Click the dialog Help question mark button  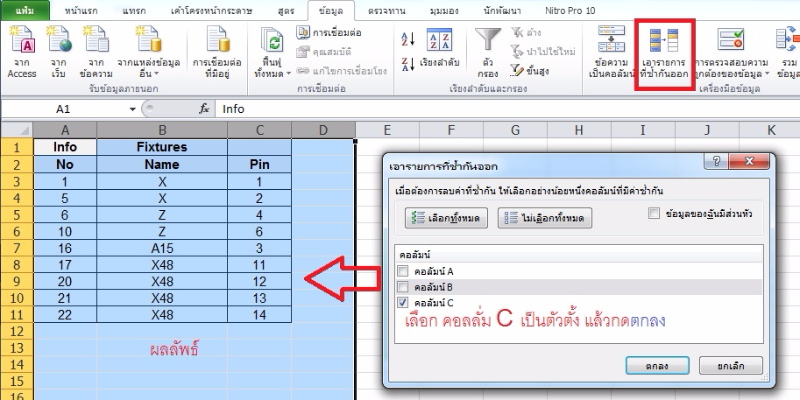tap(716, 162)
